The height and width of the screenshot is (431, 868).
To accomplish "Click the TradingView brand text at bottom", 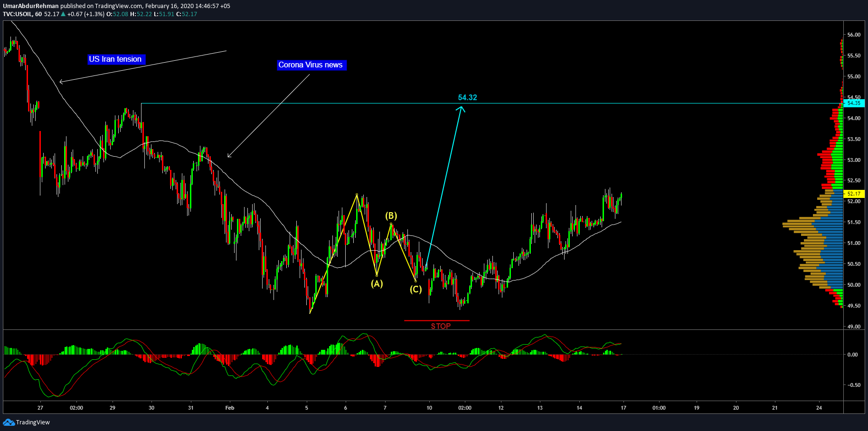I will tap(33, 422).
